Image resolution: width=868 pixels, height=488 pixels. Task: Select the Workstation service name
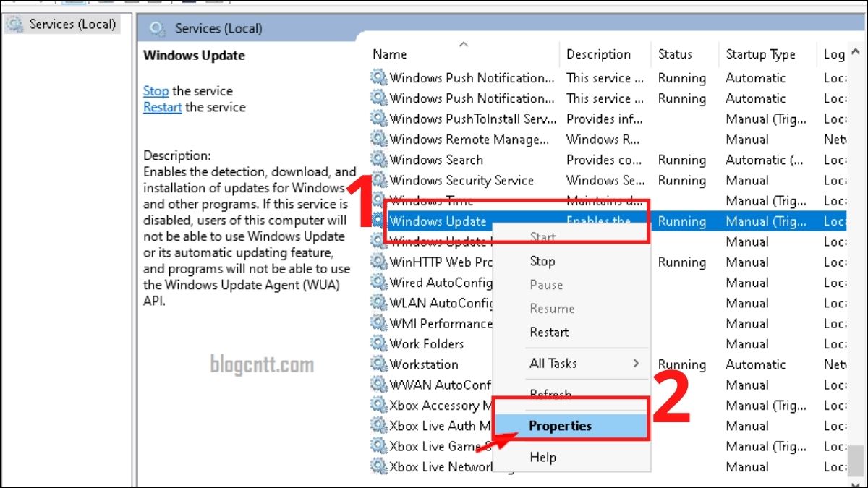[424, 364]
